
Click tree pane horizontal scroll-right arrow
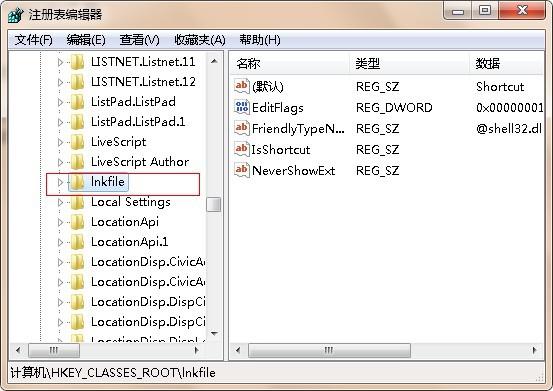[197, 350]
